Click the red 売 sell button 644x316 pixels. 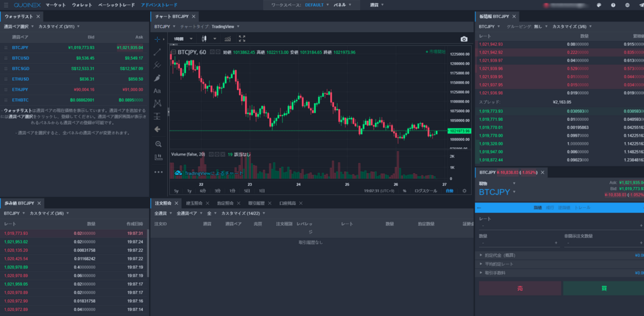[518, 288]
